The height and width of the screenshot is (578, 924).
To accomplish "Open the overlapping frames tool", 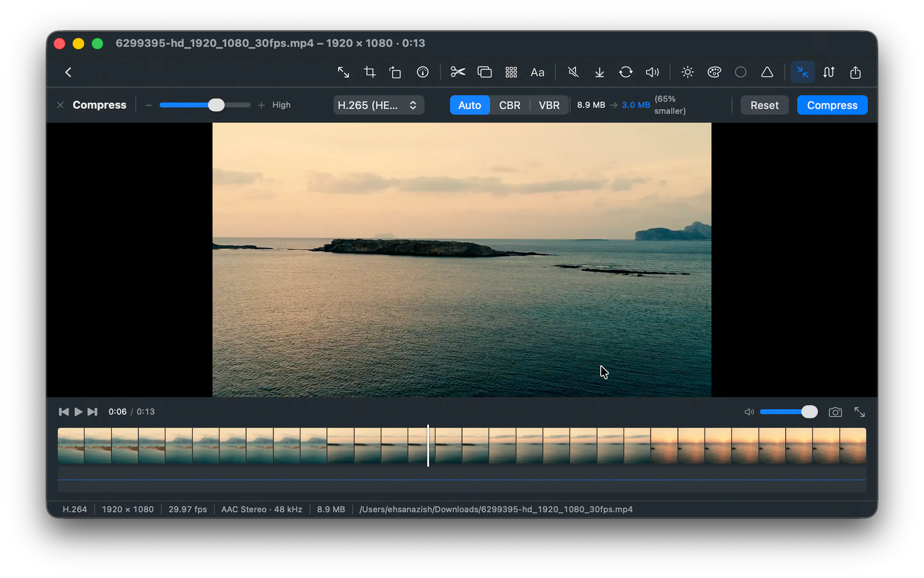I will pos(484,72).
